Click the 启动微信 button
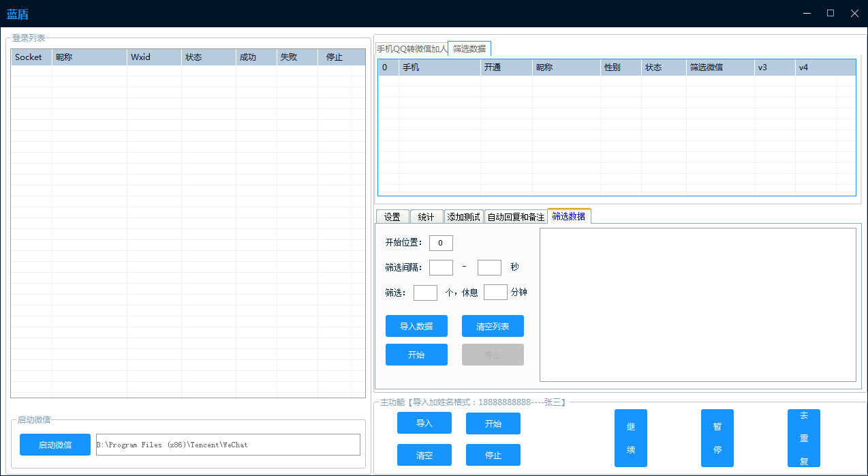Viewport: 868px width, 476px height. (55, 445)
